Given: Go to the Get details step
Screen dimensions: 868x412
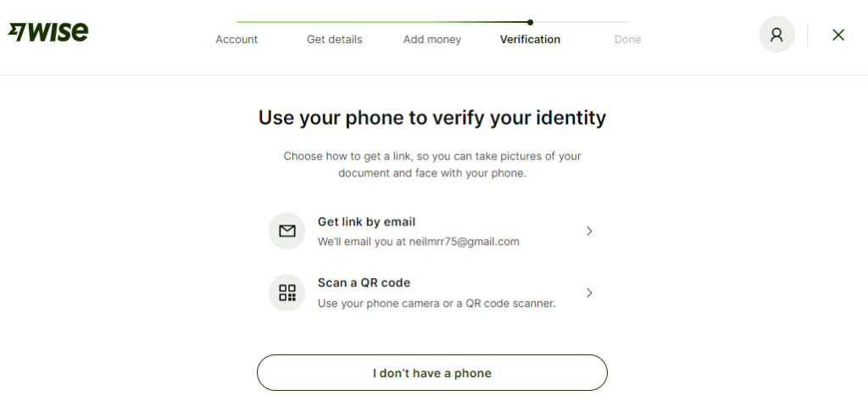Looking at the screenshot, I should tap(334, 39).
